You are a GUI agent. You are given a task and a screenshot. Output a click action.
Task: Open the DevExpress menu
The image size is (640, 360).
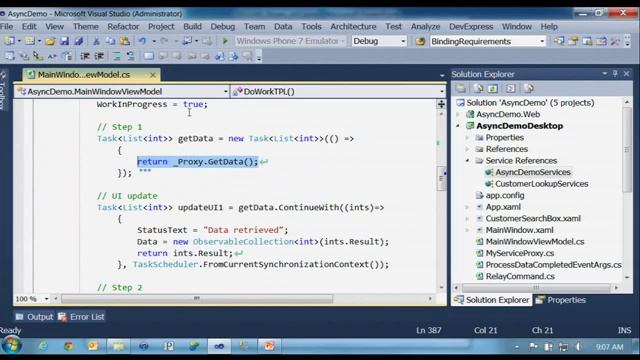(471, 27)
